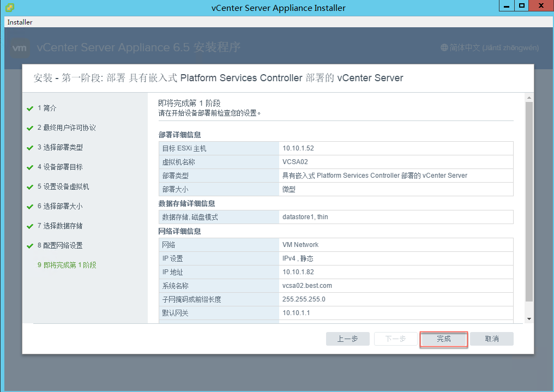Click the 数据存储, 磁盘模式 label cell
554x392 pixels.
click(219, 217)
